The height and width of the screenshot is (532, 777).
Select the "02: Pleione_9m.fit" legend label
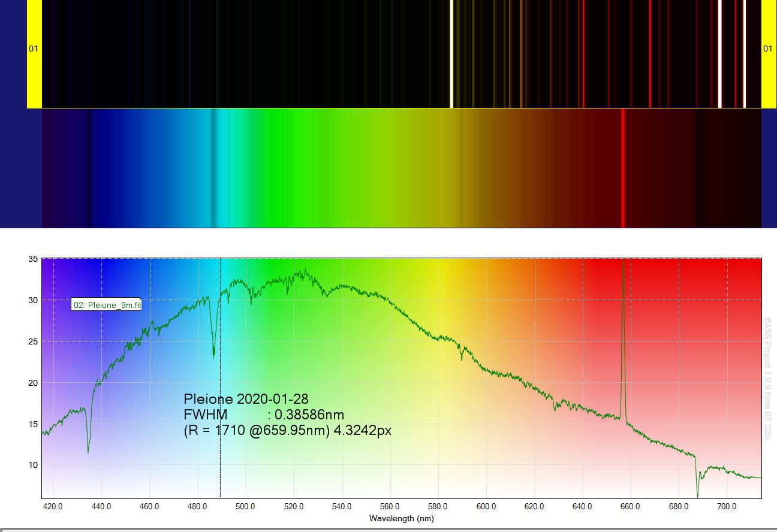point(106,305)
